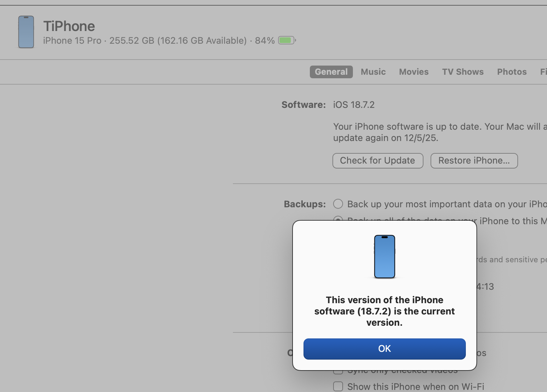This screenshot has height=392, width=547.
Task: Select the first Backups radio button
Action: click(338, 204)
